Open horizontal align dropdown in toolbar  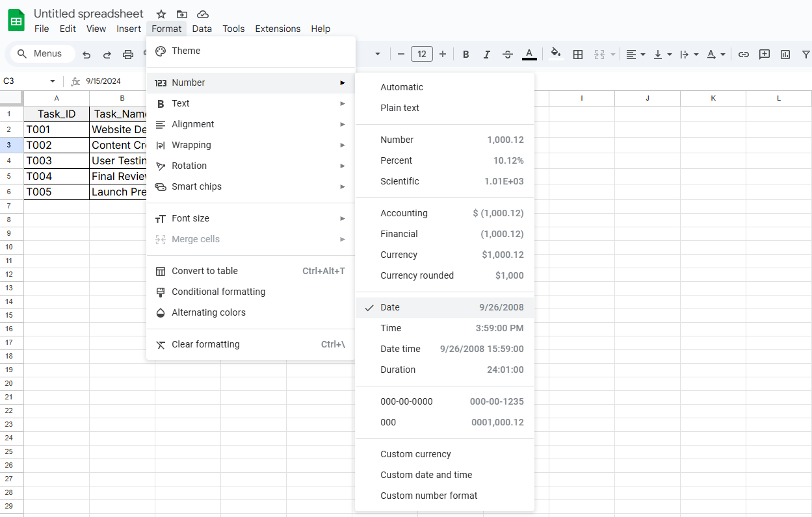[635, 55]
